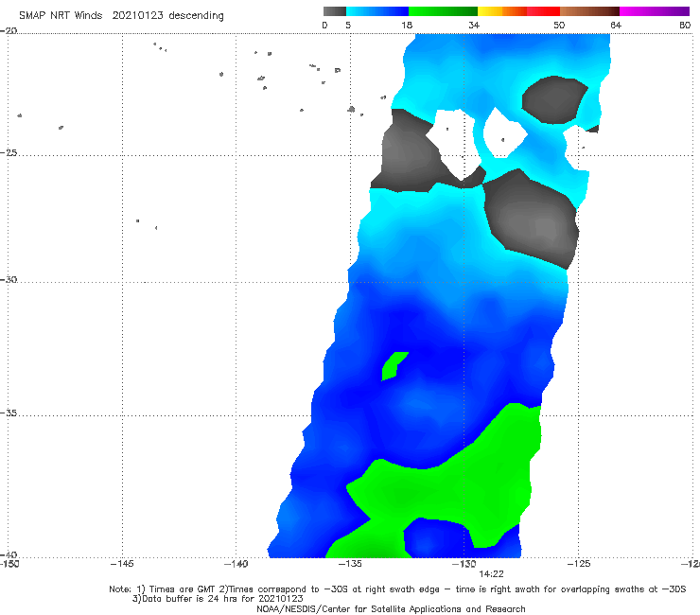
Task: Click the longitude label '-130'
Action: tap(464, 564)
